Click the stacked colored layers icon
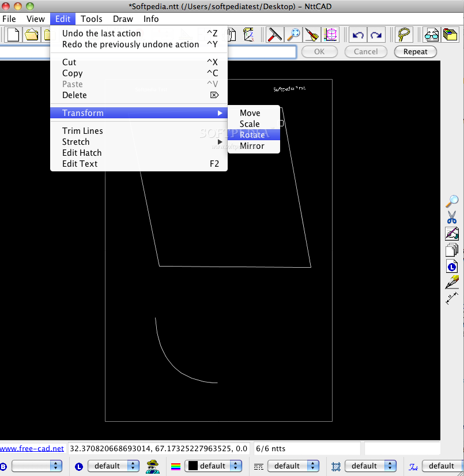The width and height of the screenshot is (464, 476). point(450,34)
